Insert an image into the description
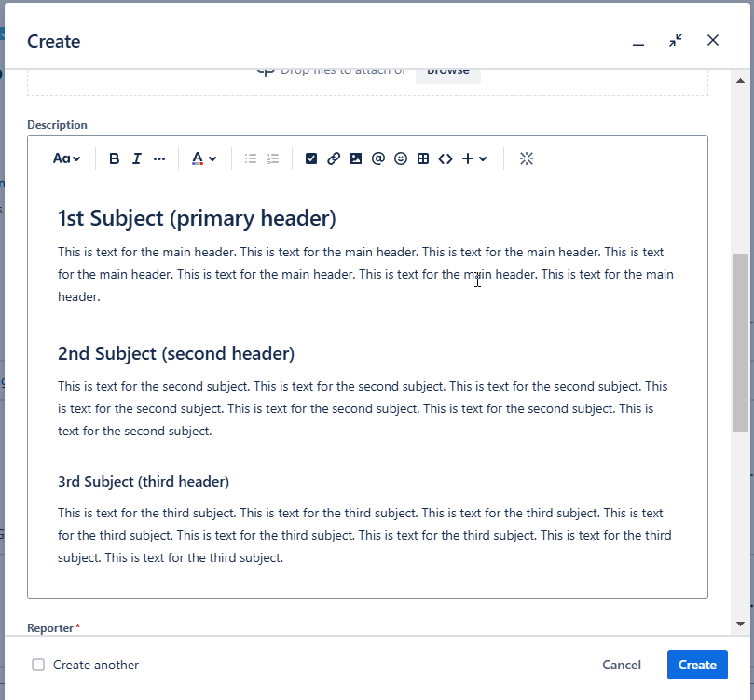Viewport: 754px width, 700px height. tap(355, 158)
